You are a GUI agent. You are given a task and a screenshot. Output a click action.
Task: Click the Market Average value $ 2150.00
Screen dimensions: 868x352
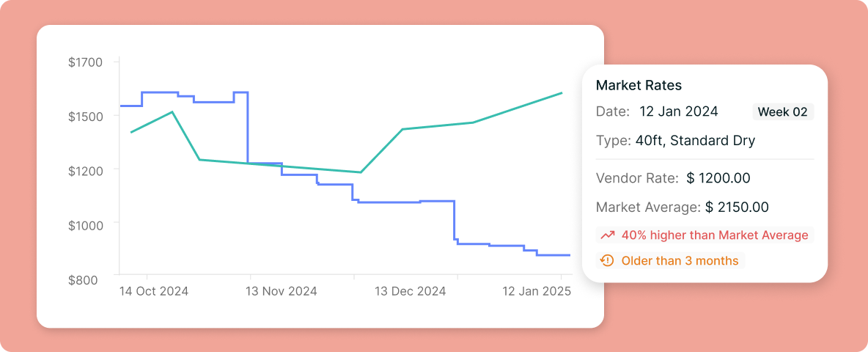[x=737, y=208]
